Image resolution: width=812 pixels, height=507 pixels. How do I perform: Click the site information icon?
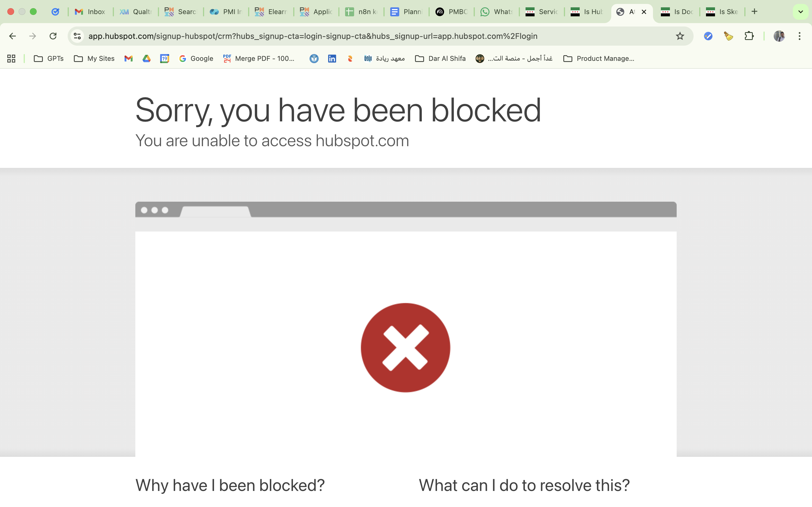[x=78, y=36]
